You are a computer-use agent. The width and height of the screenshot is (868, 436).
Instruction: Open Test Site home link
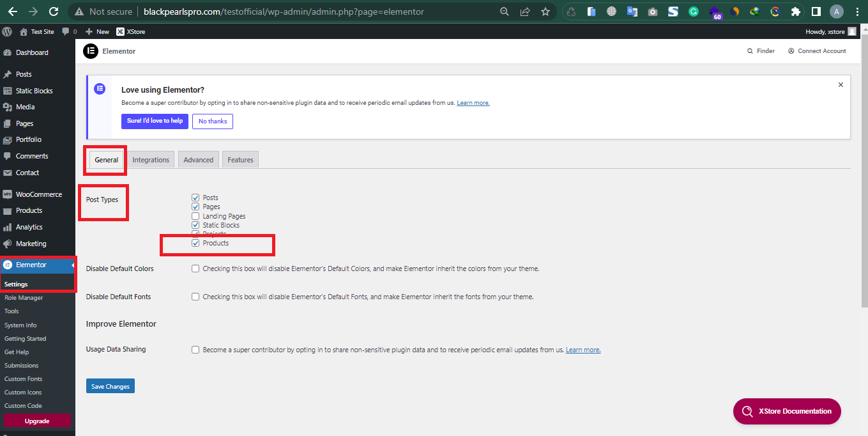(37, 31)
